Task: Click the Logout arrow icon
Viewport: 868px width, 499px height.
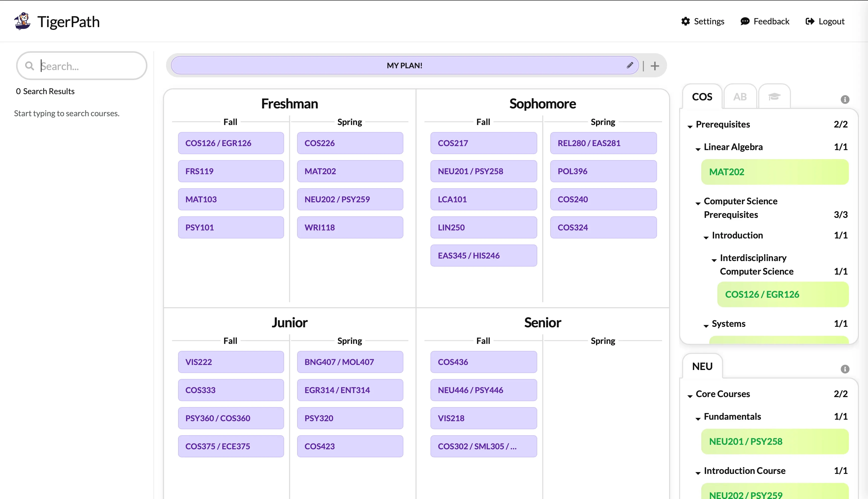Action: (810, 21)
